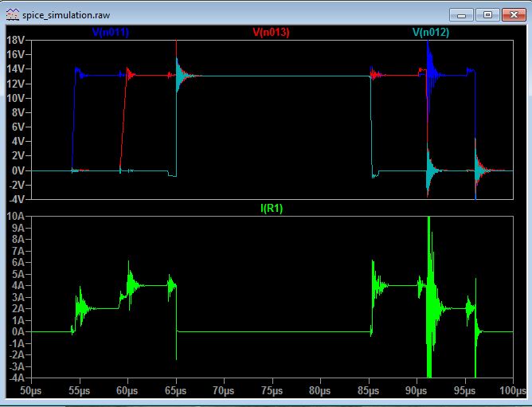532x407 pixels.
Task: Click the 4A label on current axis
Action: pos(18,285)
